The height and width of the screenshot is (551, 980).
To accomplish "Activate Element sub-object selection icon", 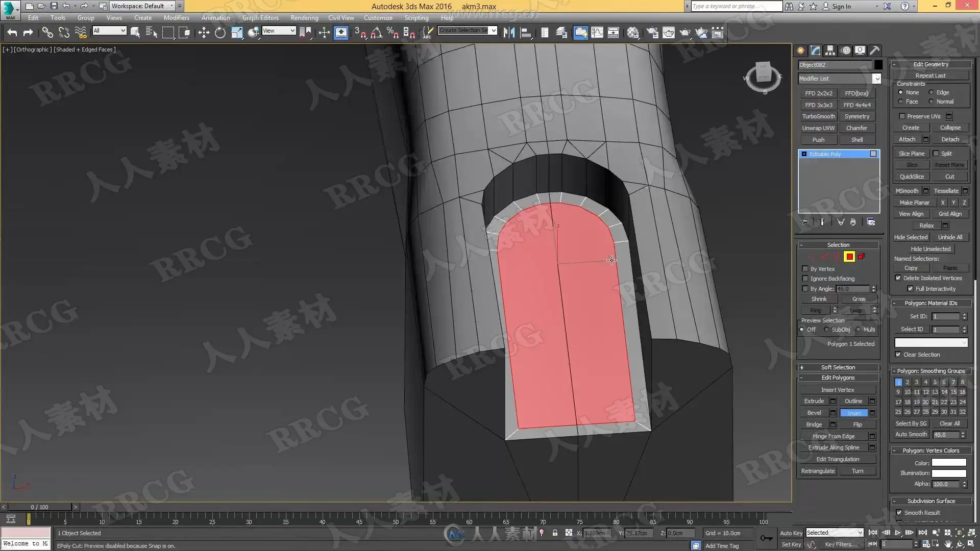I will point(862,257).
